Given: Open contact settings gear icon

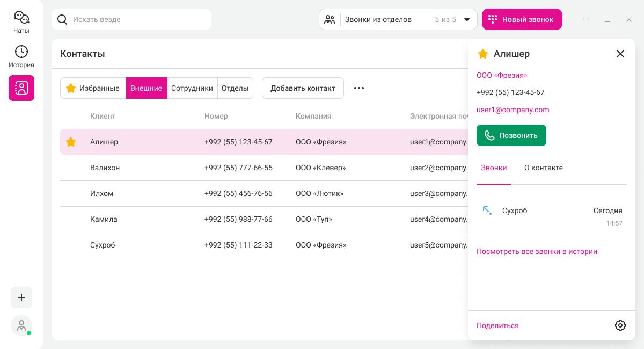Looking at the screenshot, I should [620, 325].
